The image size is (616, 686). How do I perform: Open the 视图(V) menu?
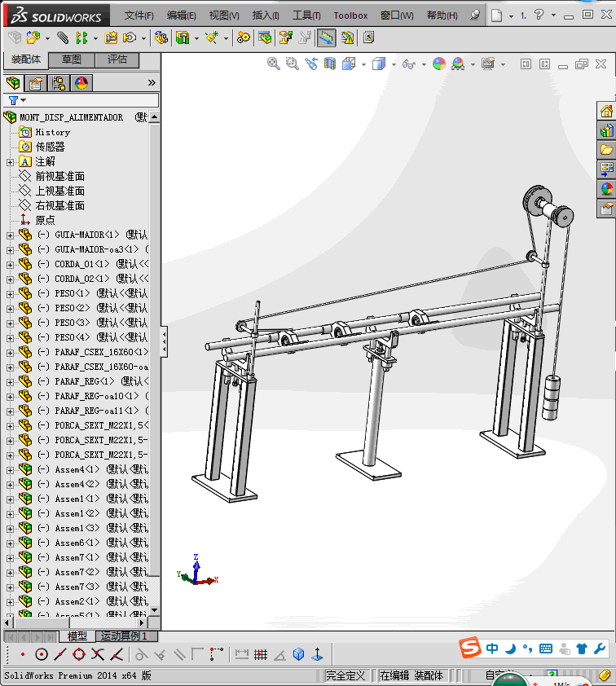point(224,15)
